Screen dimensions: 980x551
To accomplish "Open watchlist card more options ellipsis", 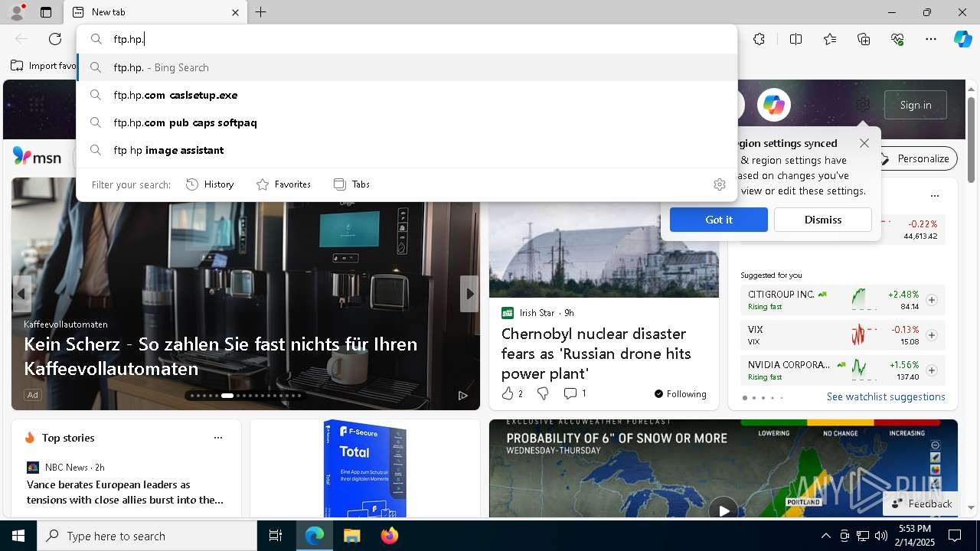I will [935, 196].
